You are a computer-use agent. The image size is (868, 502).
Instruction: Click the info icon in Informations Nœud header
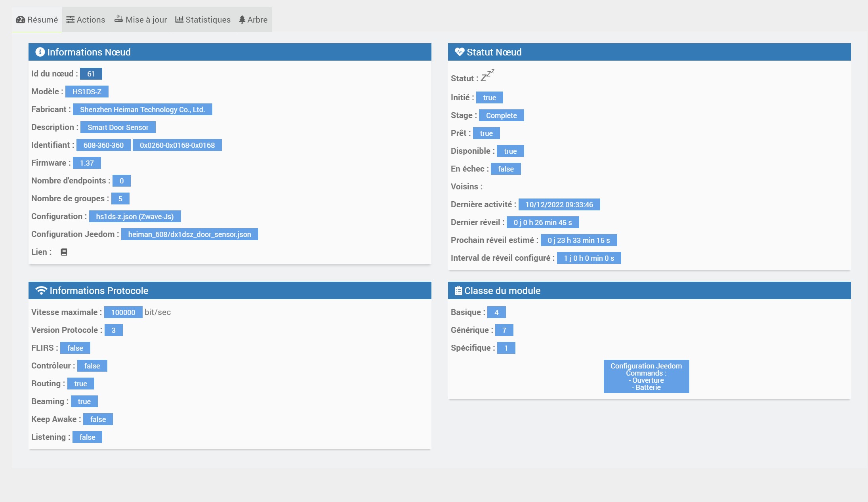tap(40, 52)
